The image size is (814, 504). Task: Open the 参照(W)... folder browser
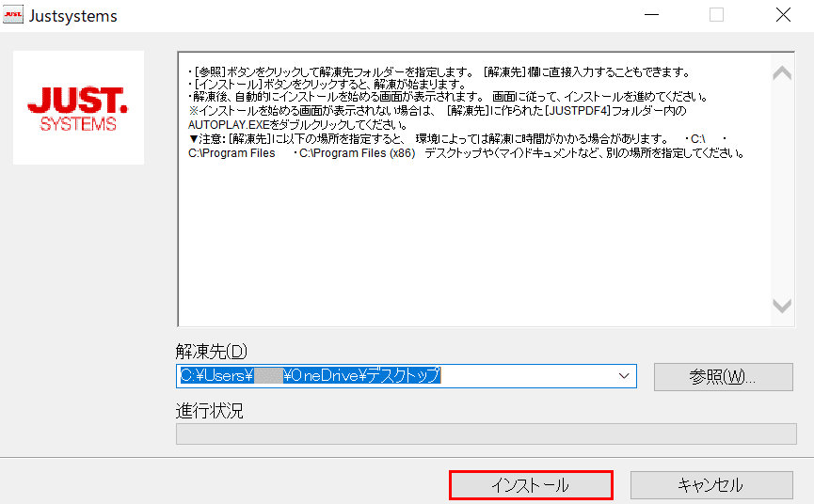click(723, 377)
